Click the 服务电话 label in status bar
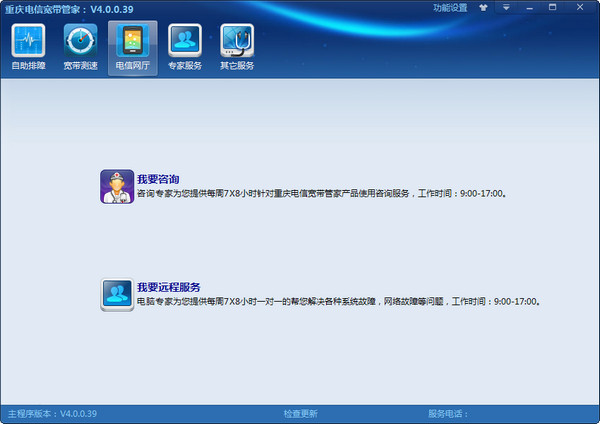 pos(448,413)
